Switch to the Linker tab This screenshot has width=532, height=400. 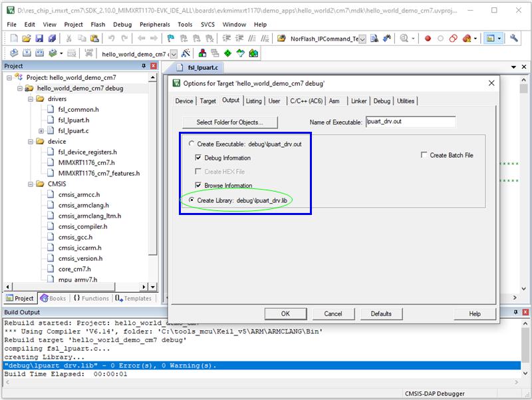[358, 100]
